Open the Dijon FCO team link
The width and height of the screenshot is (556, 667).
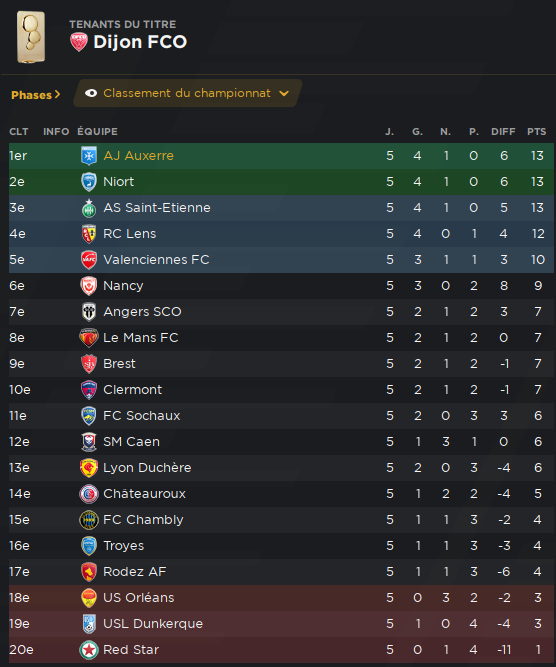[x=140, y=42]
